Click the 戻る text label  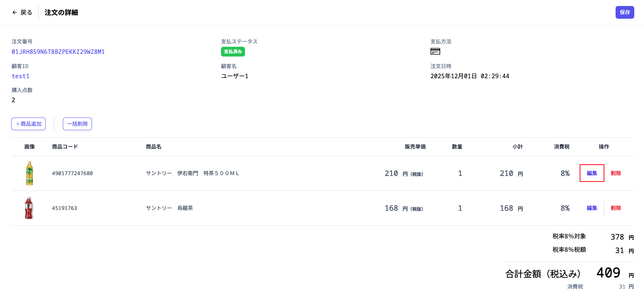[26, 12]
